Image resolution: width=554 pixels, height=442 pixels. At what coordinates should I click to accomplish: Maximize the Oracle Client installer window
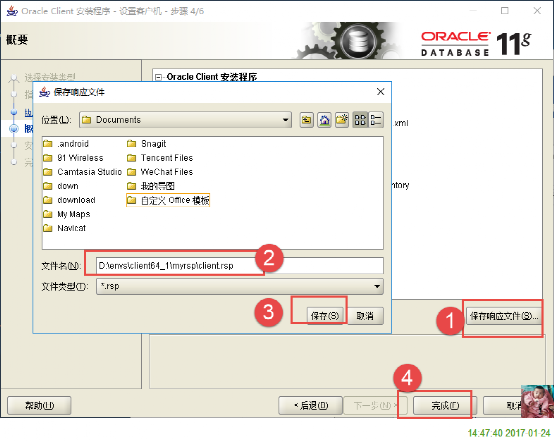(505, 11)
